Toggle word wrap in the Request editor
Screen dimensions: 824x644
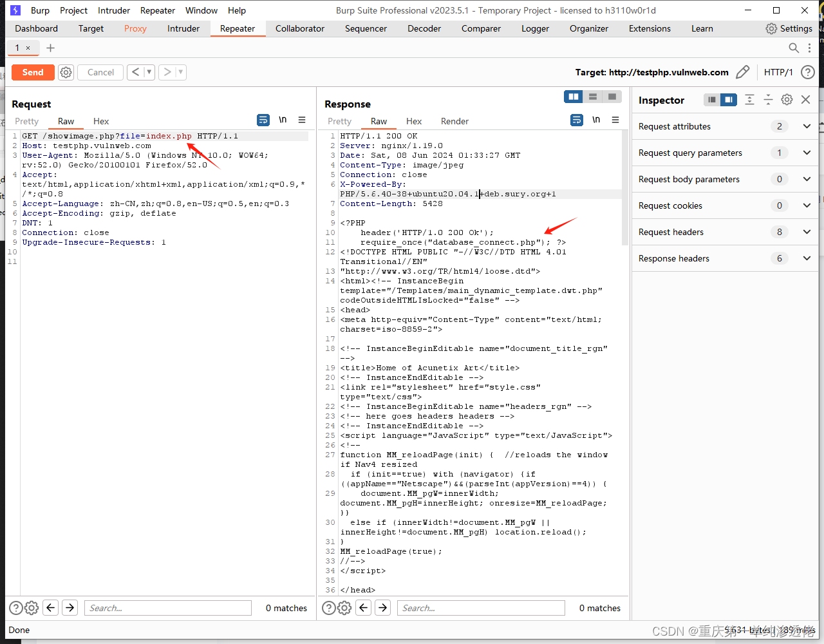click(263, 120)
